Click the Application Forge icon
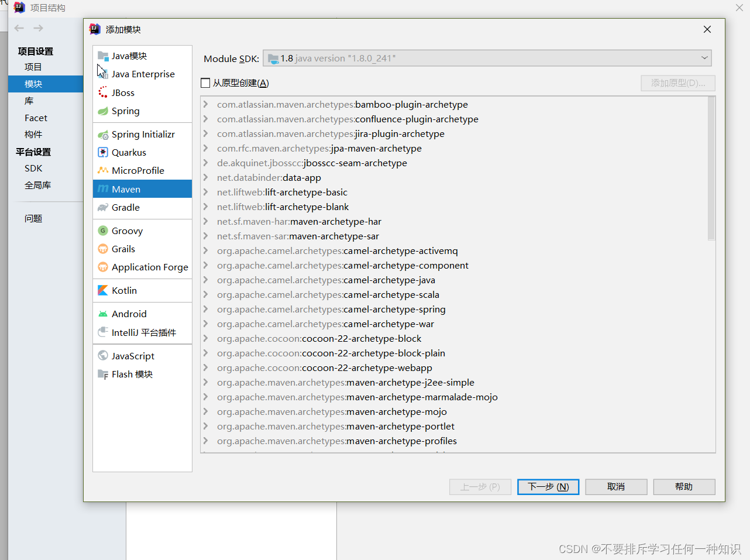The height and width of the screenshot is (560, 750). pyautogui.click(x=103, y=267)
